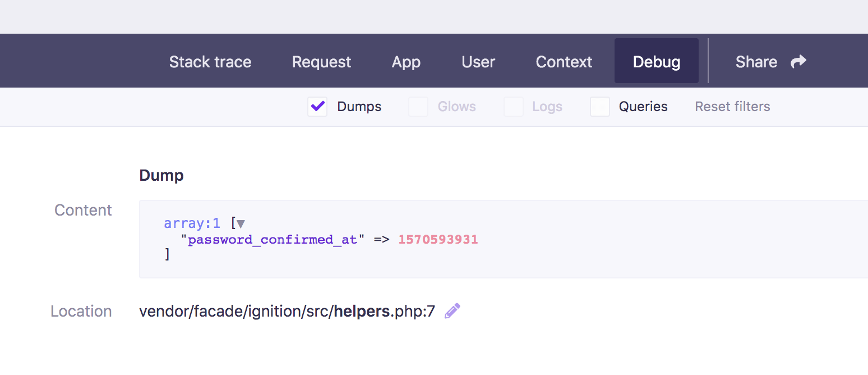Uncheck the Dumps filter checkbox
The width and height of the screenshot is (868, 375).
click(317, 107)
